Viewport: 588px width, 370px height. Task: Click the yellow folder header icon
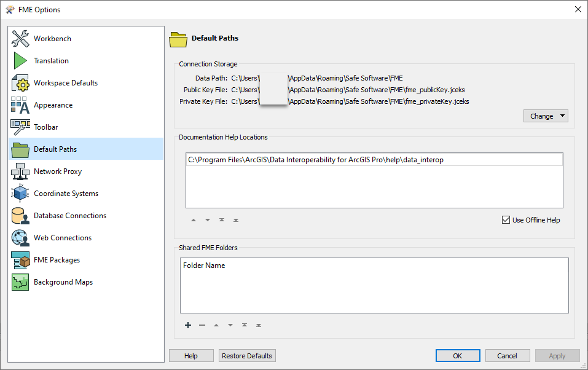click(178, 39)
